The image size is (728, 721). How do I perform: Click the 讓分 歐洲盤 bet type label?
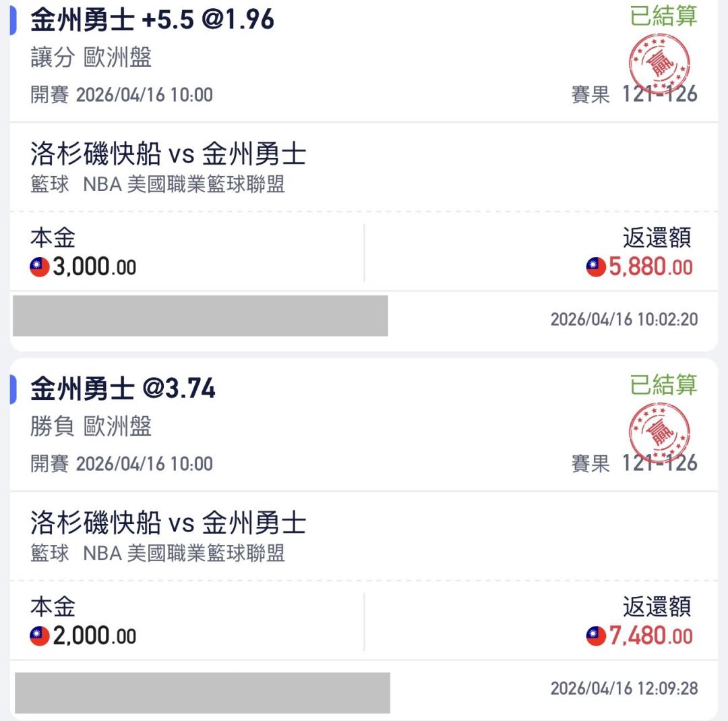pos(91,58)
